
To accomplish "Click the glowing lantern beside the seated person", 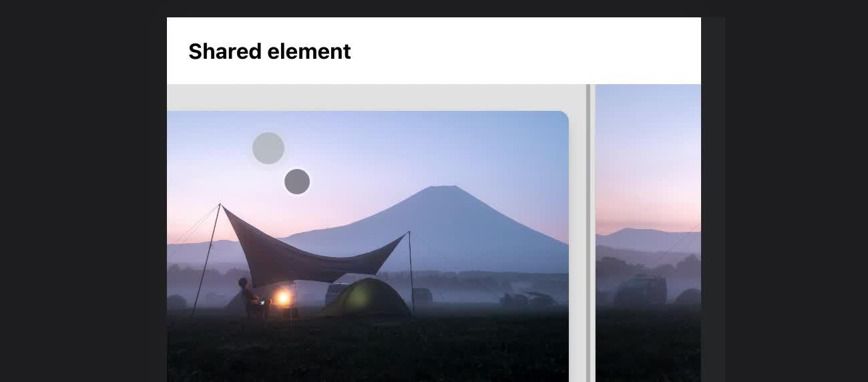I will point(283,298).
